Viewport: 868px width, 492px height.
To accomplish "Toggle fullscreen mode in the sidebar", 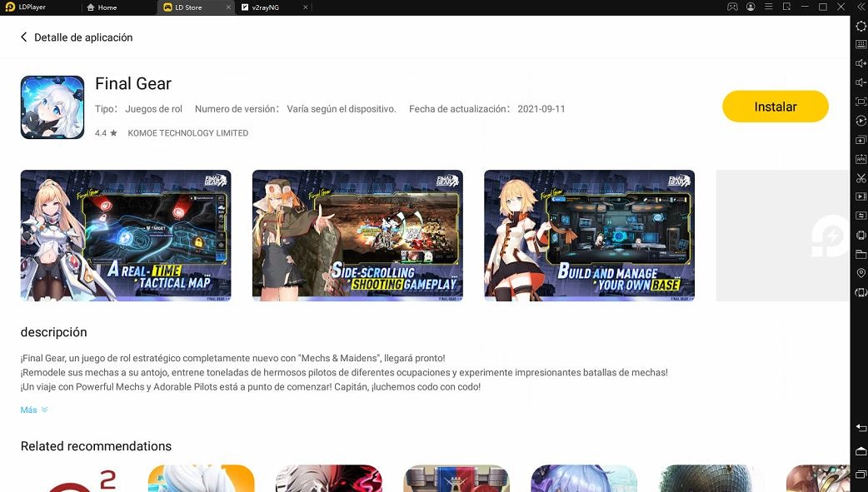I will 861,102.
